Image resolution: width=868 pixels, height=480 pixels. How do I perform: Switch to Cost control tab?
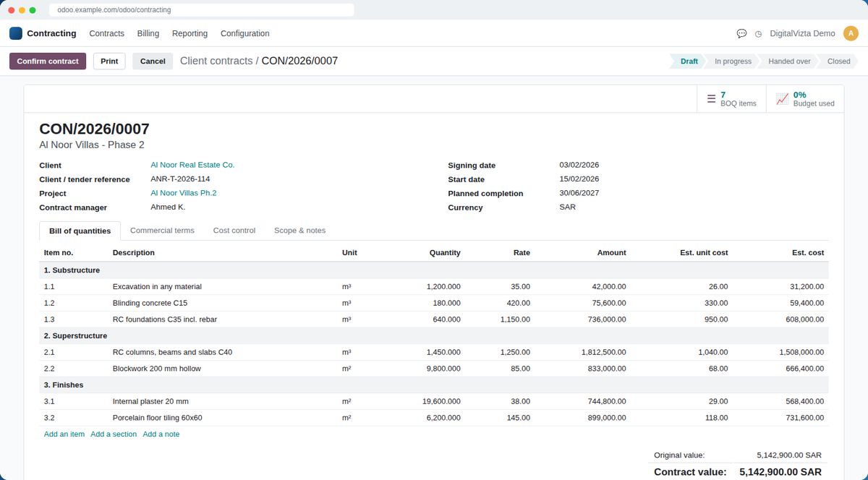tap(234, 231)
